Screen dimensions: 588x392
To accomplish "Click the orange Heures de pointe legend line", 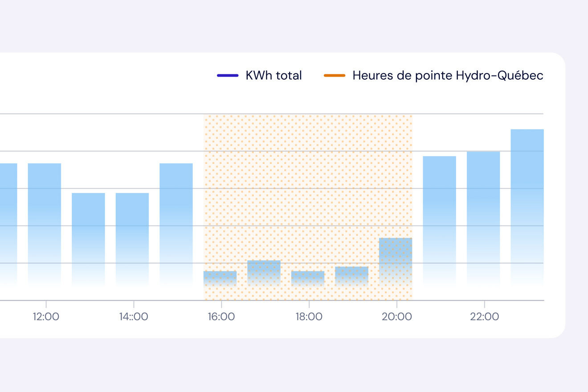I will click(335, 75).
